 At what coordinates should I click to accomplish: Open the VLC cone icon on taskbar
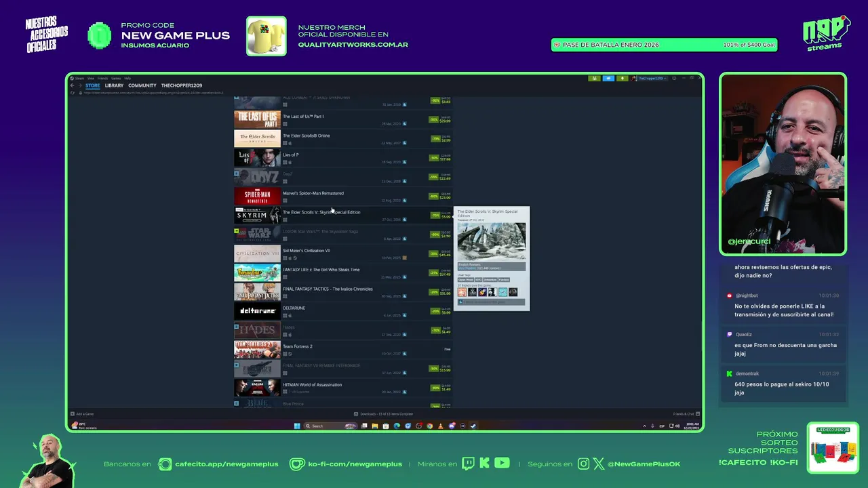coord(441,426)
